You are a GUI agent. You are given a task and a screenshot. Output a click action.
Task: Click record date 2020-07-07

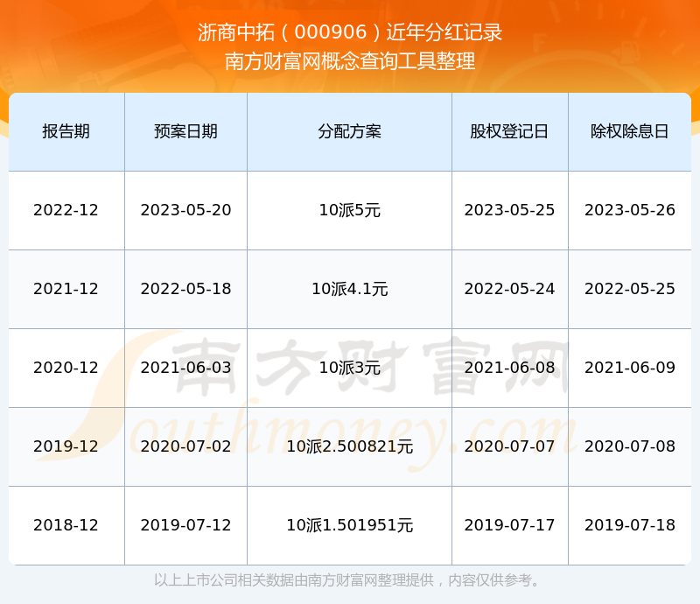pos(509,446)
